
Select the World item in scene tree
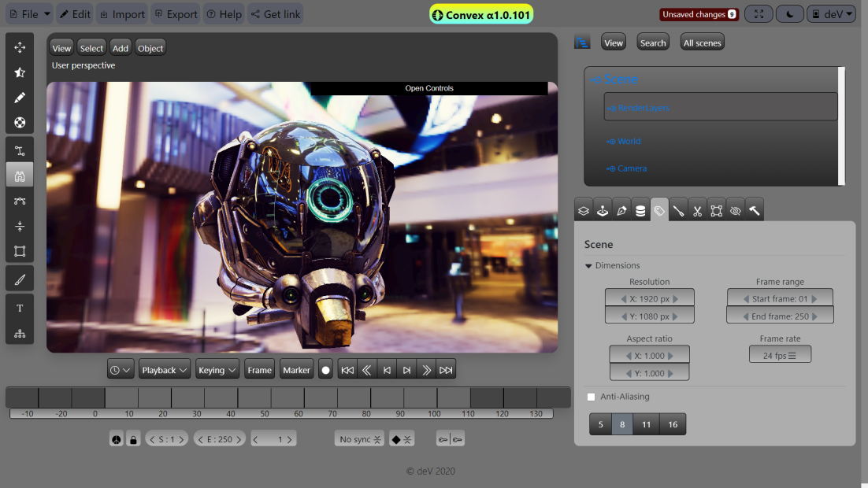point(629,142)
